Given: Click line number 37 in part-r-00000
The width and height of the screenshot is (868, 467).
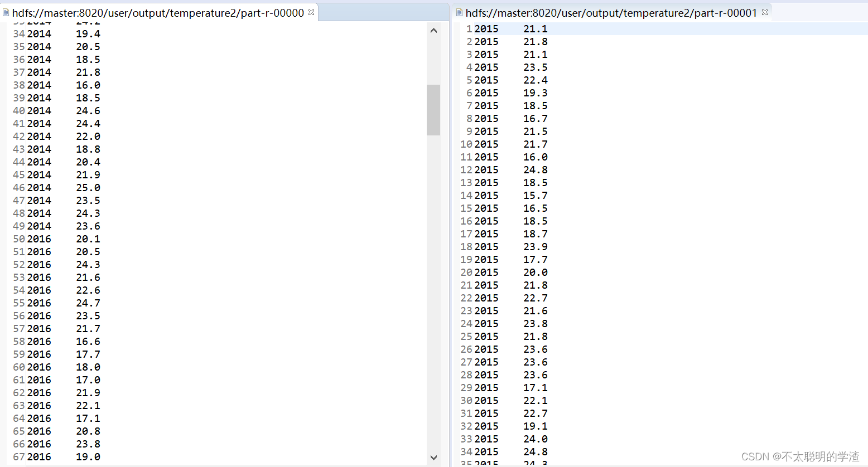Looking at the screenshot, I should pyautogui.click(x=19, y=72).
